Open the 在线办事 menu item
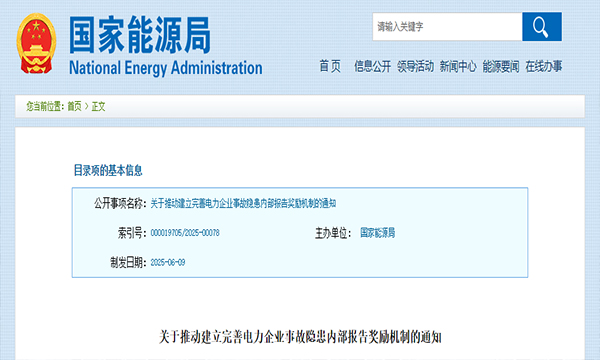 [x=544, y=66]
